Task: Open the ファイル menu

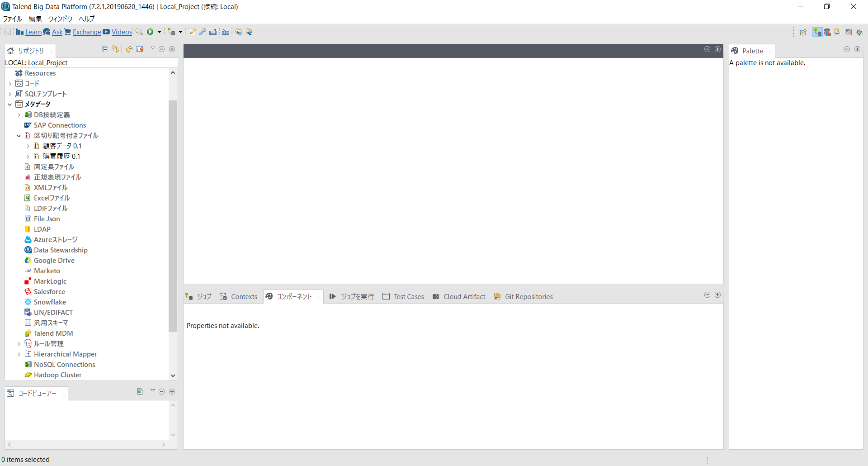Action: tap(13, 19)
